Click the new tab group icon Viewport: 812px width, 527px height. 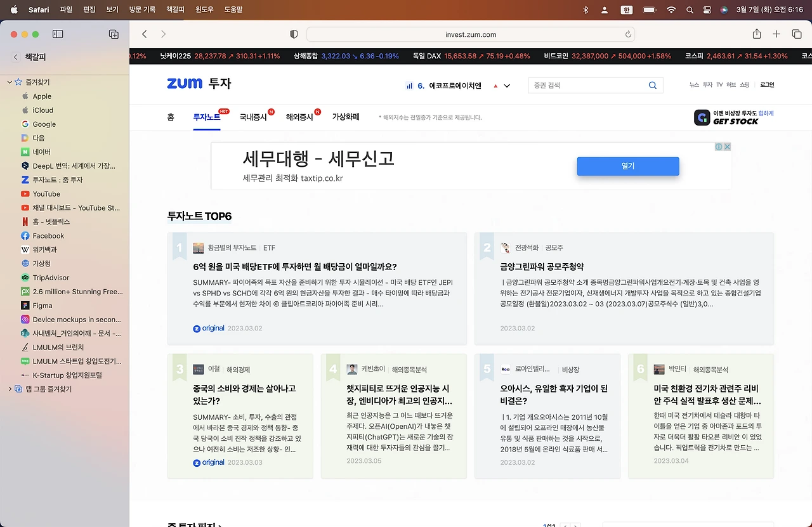click(x=114, y=34)
